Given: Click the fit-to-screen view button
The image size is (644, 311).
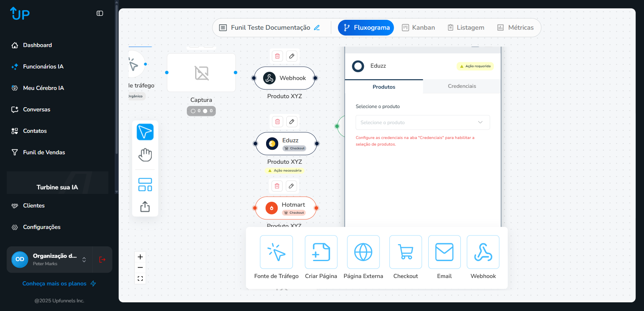Looking at the screenshot, I should click(140, 278).
